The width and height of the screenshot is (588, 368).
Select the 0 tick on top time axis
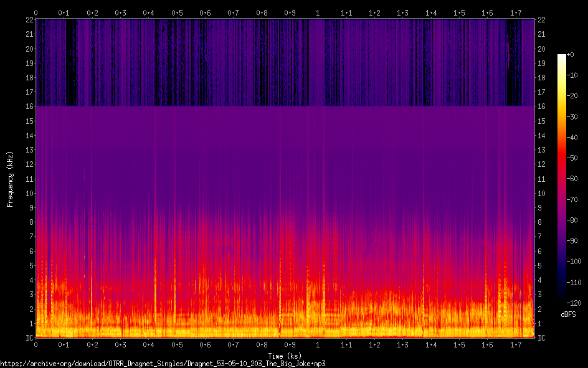coord(36,12)
